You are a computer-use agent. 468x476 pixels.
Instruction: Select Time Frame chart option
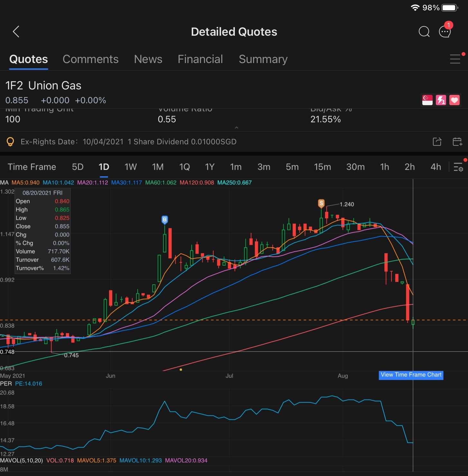click(32, 167)
